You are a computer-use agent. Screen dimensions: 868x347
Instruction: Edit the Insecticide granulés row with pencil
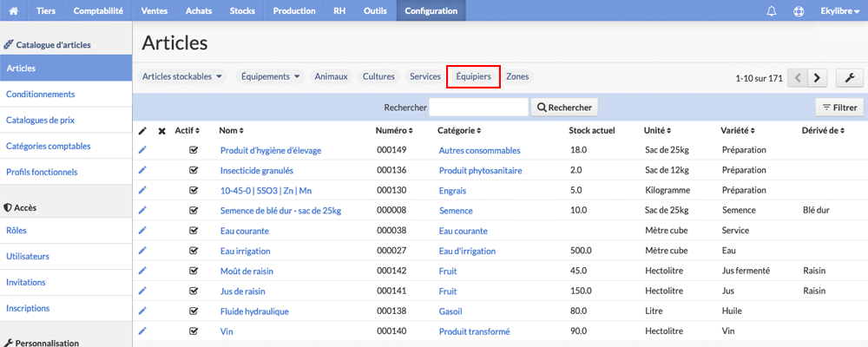click(x=142, y=170)
